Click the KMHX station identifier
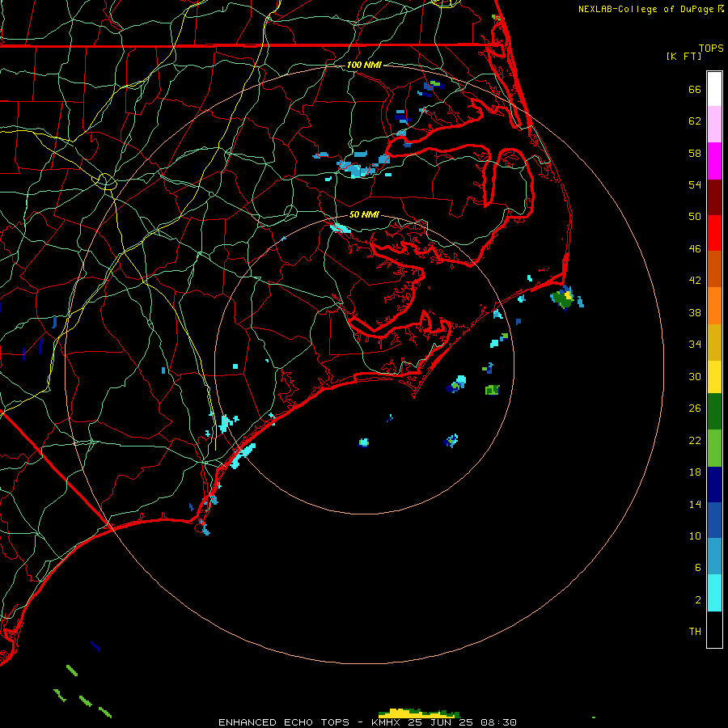The width and height of the screenshot is (728, 728). point(387,722)
